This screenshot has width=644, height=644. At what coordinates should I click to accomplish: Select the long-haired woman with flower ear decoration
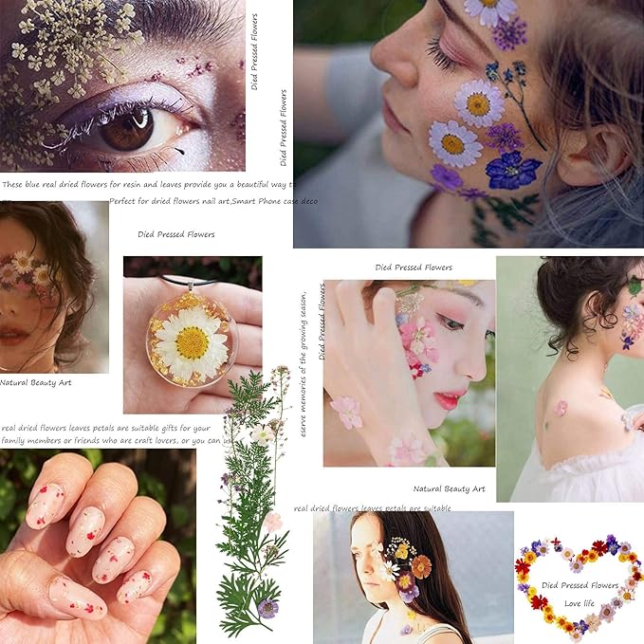pyautogui.click(x=414, y=578)
